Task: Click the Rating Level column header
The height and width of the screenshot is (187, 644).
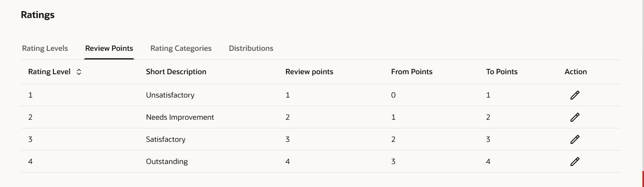Action: (x=49, y=72)
